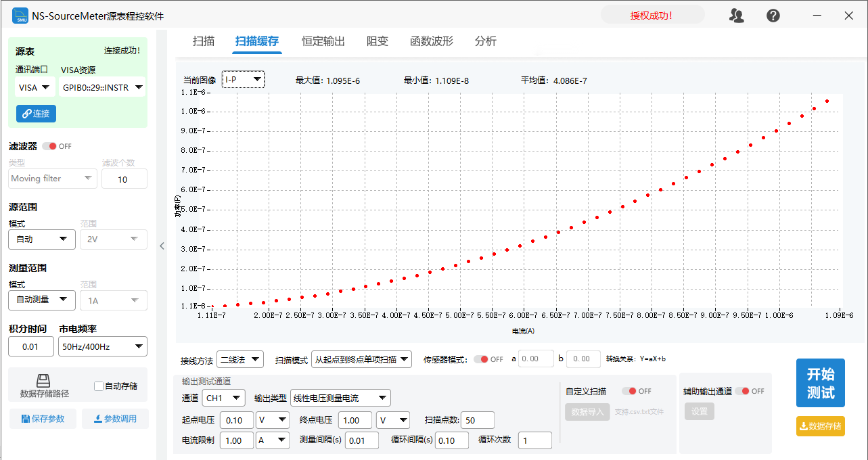Click the 最小值: 1.109E-8 readout
Screen dimensions: 868x460
436,80
